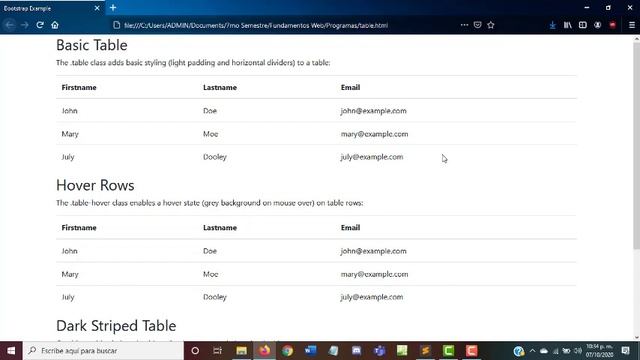Open Discord from the taskbar

click(356, 351)
